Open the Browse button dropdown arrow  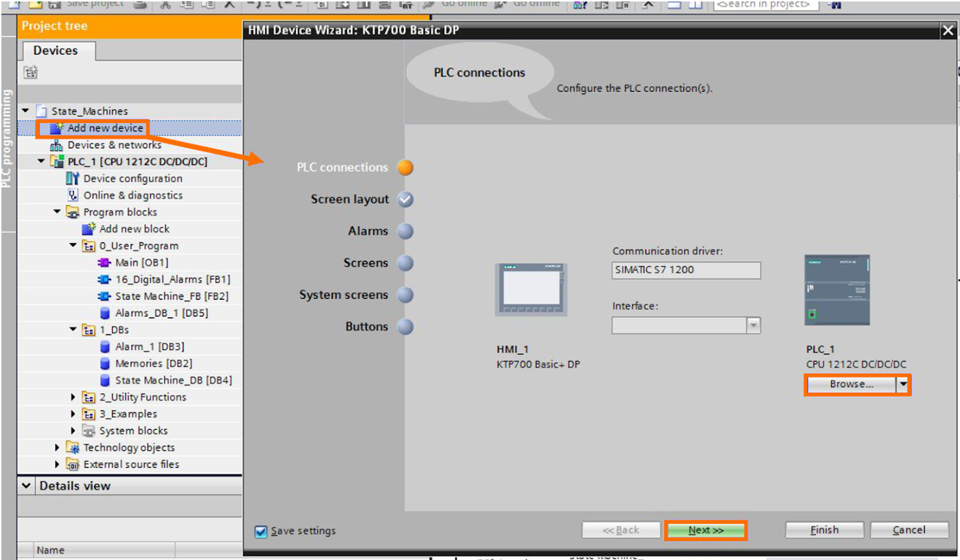903,384
